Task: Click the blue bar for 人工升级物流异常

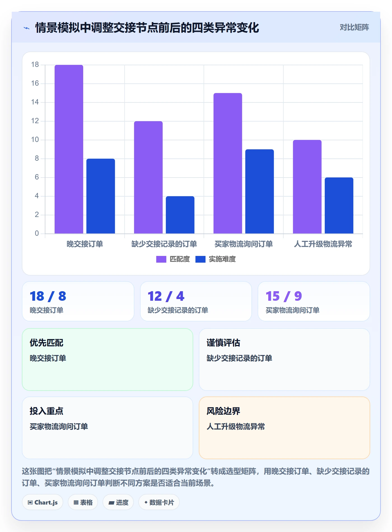Action: (x=339, y=206)
